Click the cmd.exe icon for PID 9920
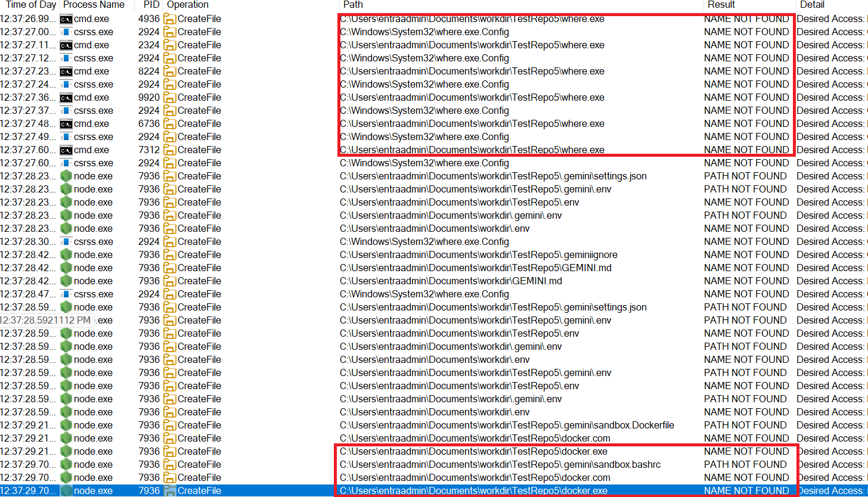Screen dimensions: 868x497 pos(66,98)
